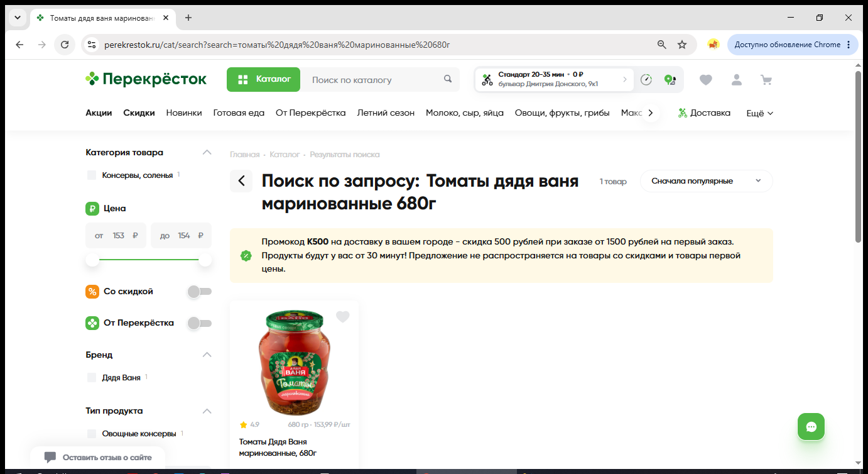Click the minimum price slider handle
868x474 pixels.
(92, 260)
